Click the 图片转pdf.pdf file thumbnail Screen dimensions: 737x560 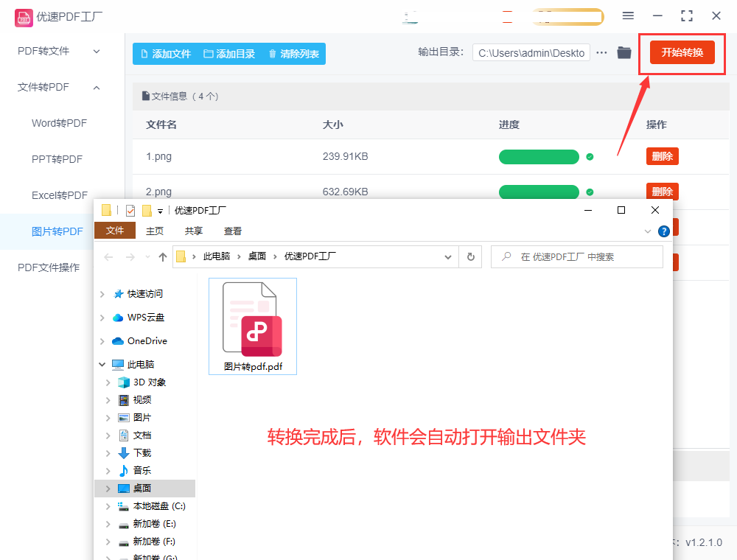tap(253, 326)
